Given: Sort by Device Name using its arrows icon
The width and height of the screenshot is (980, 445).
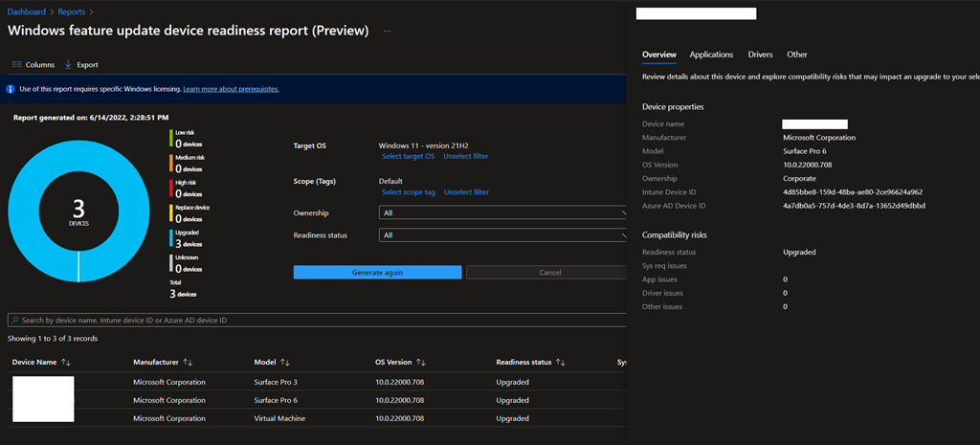Looking at the screenshot, I should (66, 363).
